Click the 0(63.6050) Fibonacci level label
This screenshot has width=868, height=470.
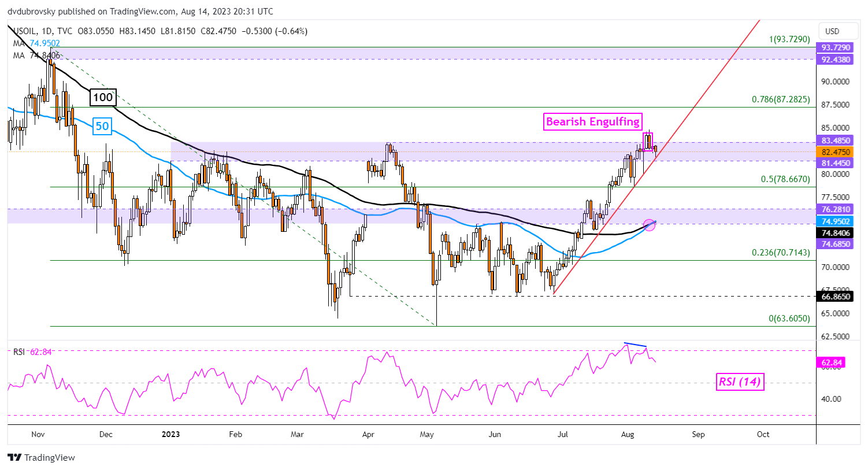789,318
